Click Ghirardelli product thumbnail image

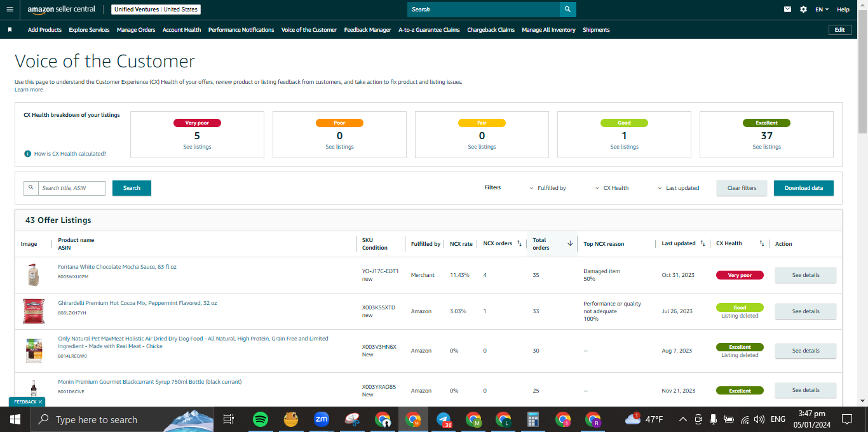(x=34, y=311)
